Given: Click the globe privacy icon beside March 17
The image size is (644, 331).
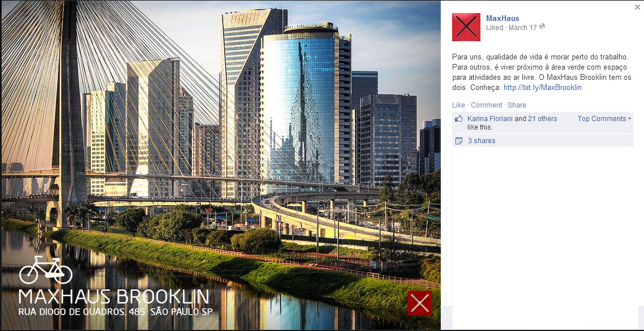Looking at the screenshot, I should [542, 27].
